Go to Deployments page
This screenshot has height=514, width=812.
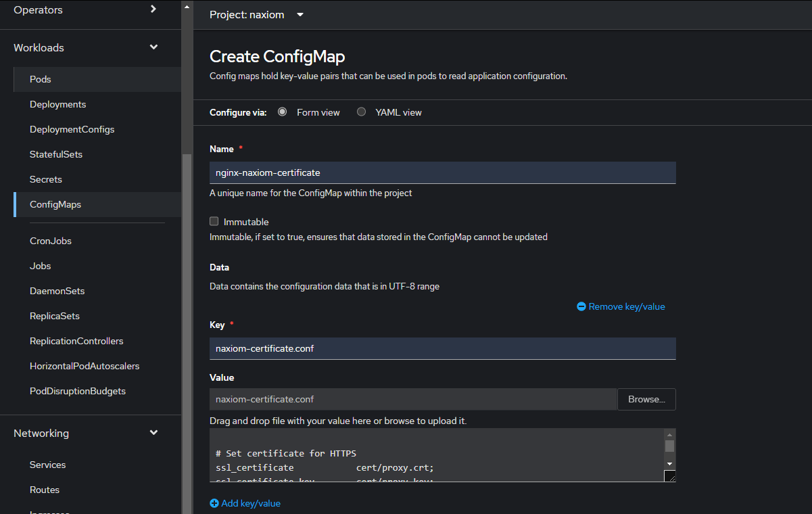coord(97,104)
